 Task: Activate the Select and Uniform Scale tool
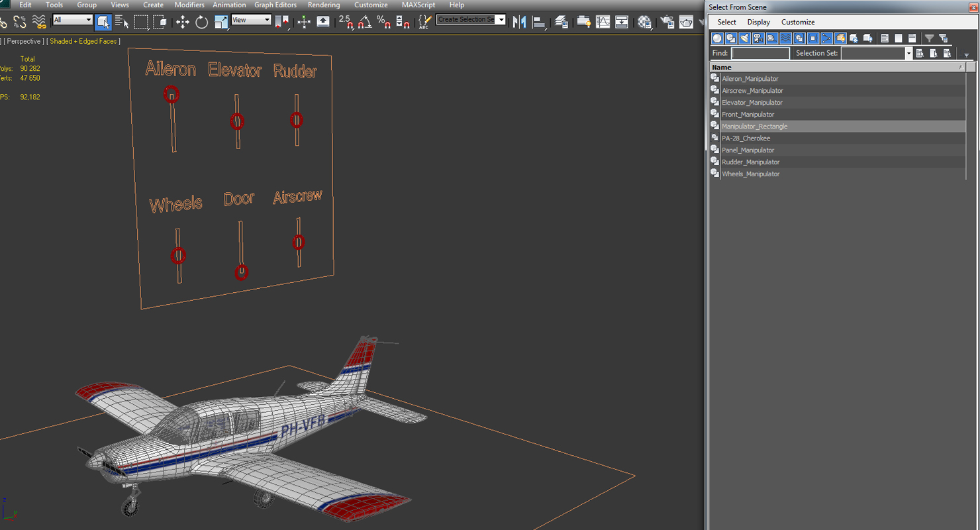[x=221, y=22]
